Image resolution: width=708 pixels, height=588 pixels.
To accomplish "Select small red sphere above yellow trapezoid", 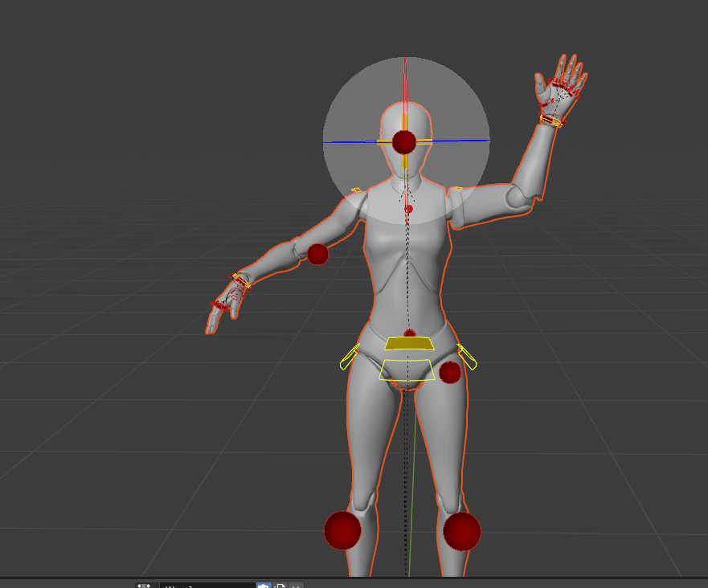I will coord(410,333).
